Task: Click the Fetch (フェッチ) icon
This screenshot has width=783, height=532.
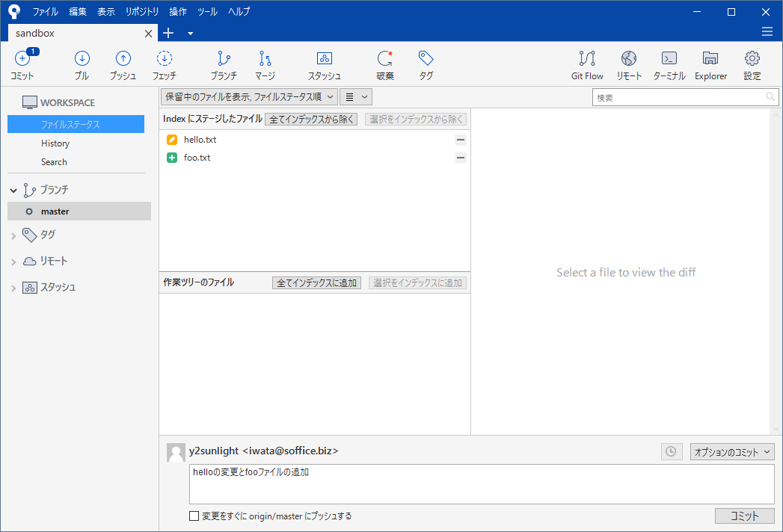Action: pos(164,59)
